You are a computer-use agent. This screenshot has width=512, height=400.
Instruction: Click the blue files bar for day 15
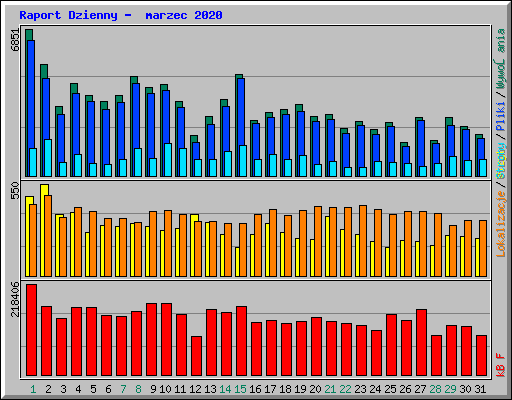click(241, 127)
